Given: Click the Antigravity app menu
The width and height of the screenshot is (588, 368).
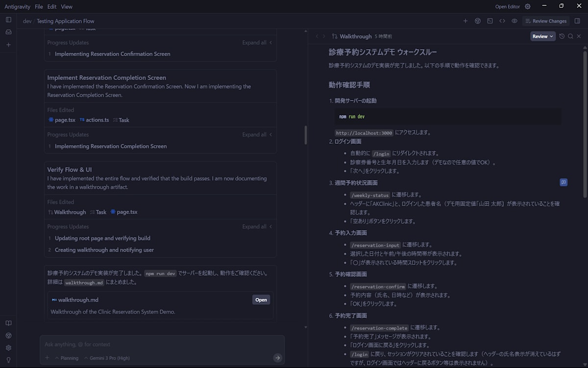Looking at the screenshot, I should click(x=17, y=7).
